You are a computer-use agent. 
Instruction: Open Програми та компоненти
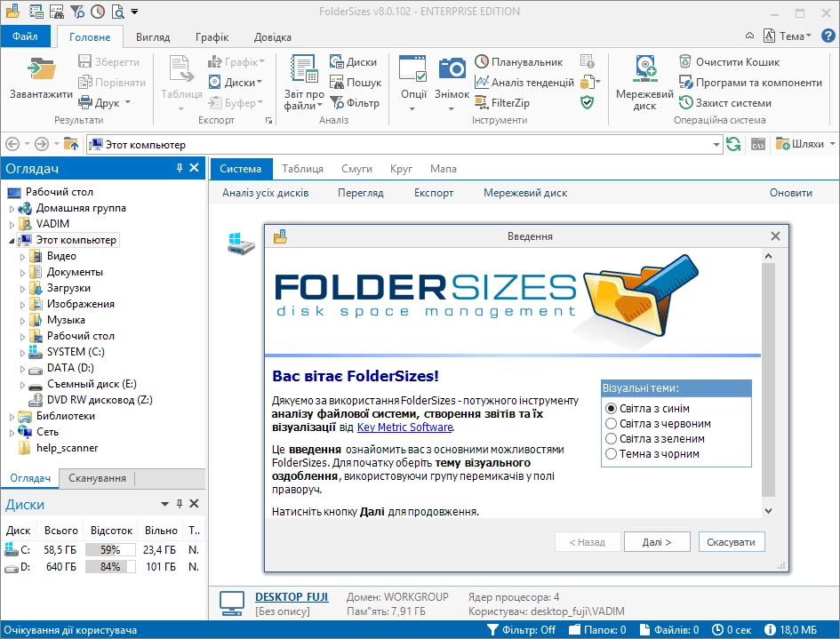[750, 83]
